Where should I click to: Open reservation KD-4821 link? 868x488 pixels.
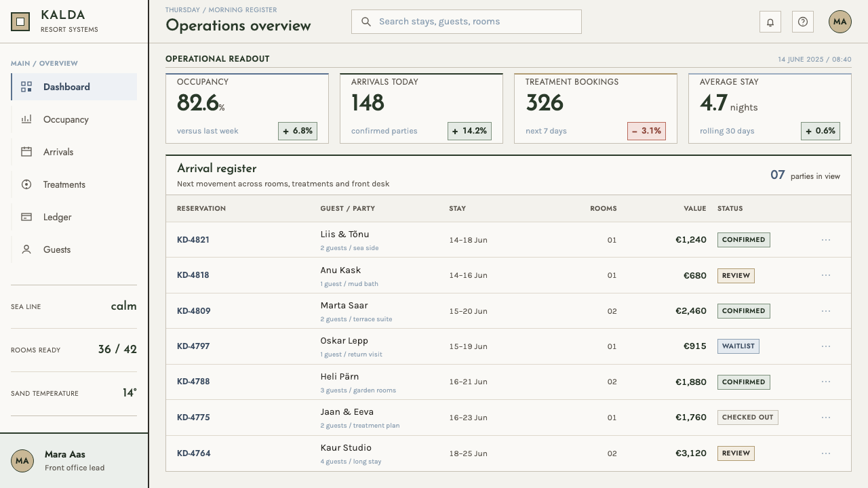[x=193, y=240]
